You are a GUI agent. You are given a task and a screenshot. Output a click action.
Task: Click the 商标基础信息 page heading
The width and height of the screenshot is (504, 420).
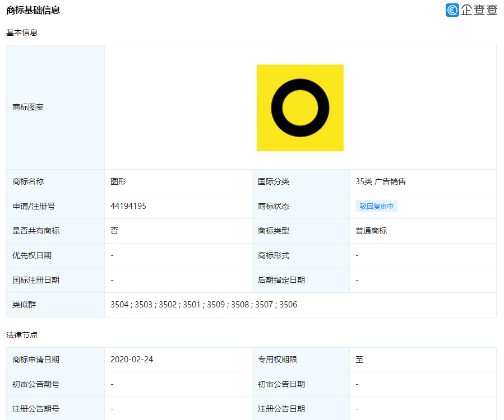(33, 10)
